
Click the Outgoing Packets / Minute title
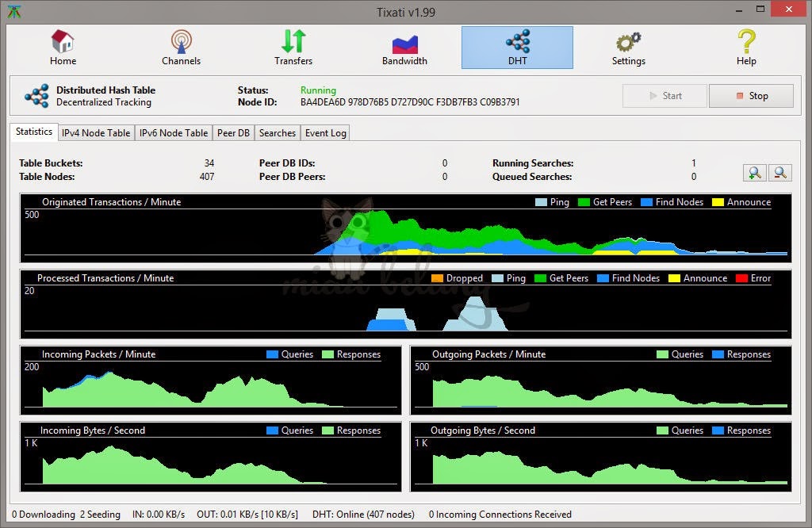[x=488, y=354]
